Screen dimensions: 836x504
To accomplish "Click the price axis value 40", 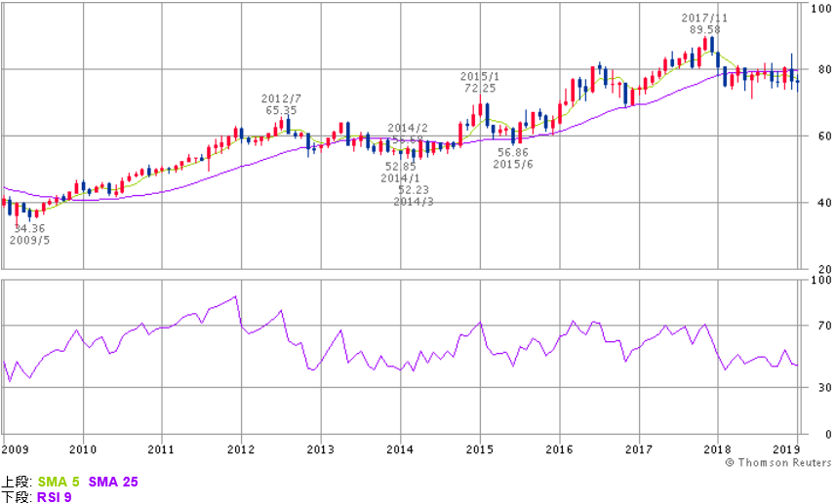I will [x=824, y=203].
